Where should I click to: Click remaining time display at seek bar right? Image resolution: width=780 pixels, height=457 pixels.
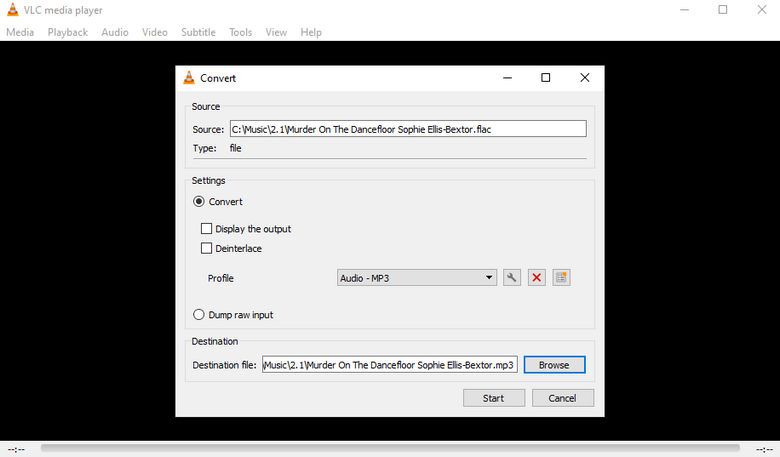(x=764, y=450)
